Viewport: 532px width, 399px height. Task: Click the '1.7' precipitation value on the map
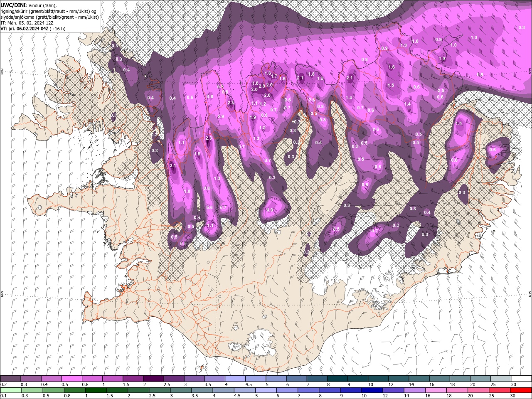[x=274, y=76]
